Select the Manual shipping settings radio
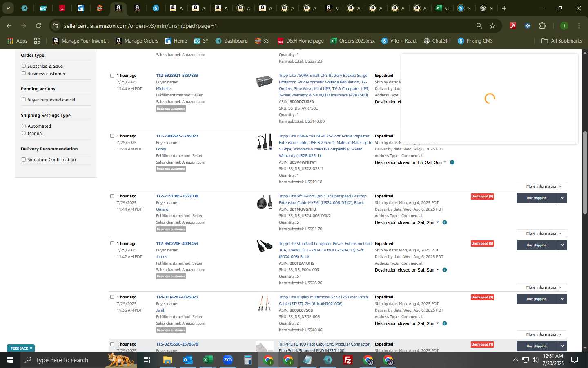 pyautogui.click(x=24, y=133)
